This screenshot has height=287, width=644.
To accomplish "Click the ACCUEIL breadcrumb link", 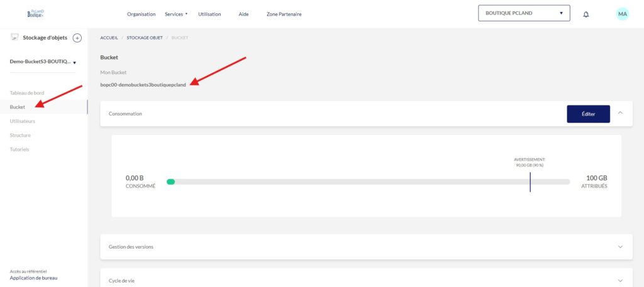I will click(108, 38).
